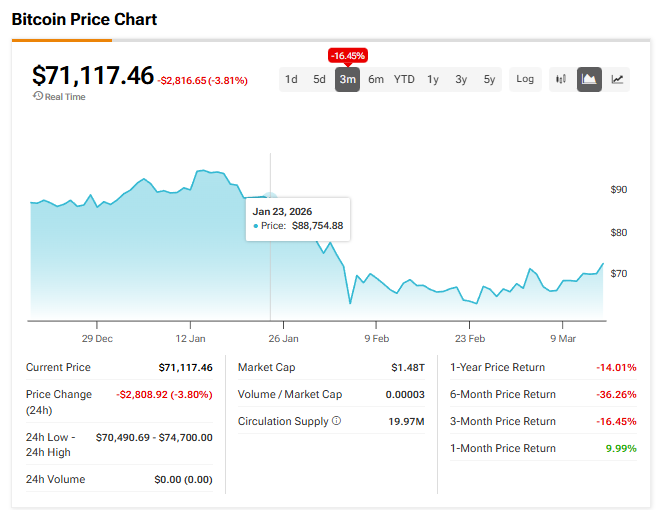The height and width of the screenshot is (510, 664).
Task: Click the Circulation Supply info icon
Action: [x=336, y=421]
